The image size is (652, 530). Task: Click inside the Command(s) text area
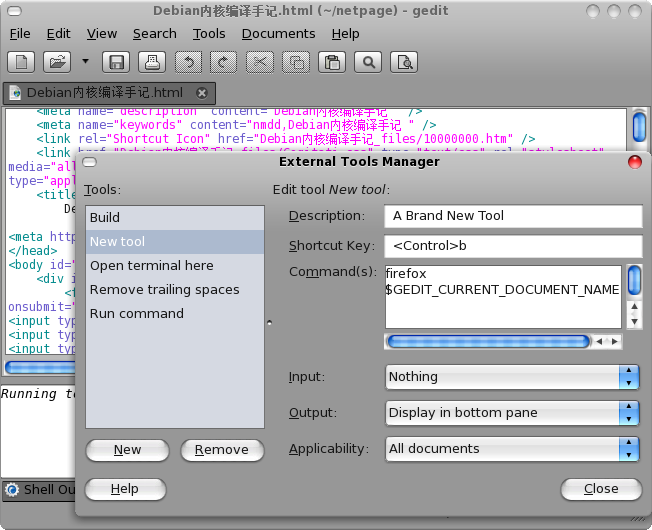pos(503,297)
